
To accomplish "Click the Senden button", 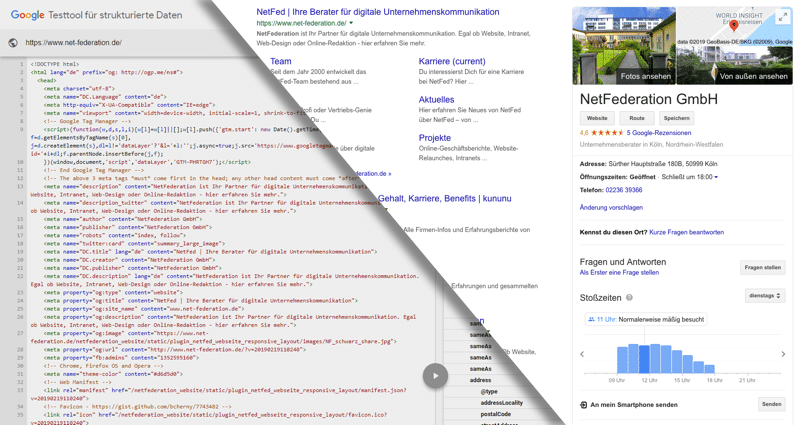I will coord(771,404).
